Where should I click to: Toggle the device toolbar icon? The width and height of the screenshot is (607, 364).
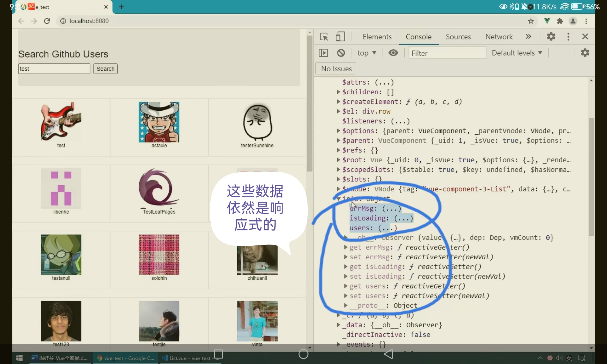point(340,37)
